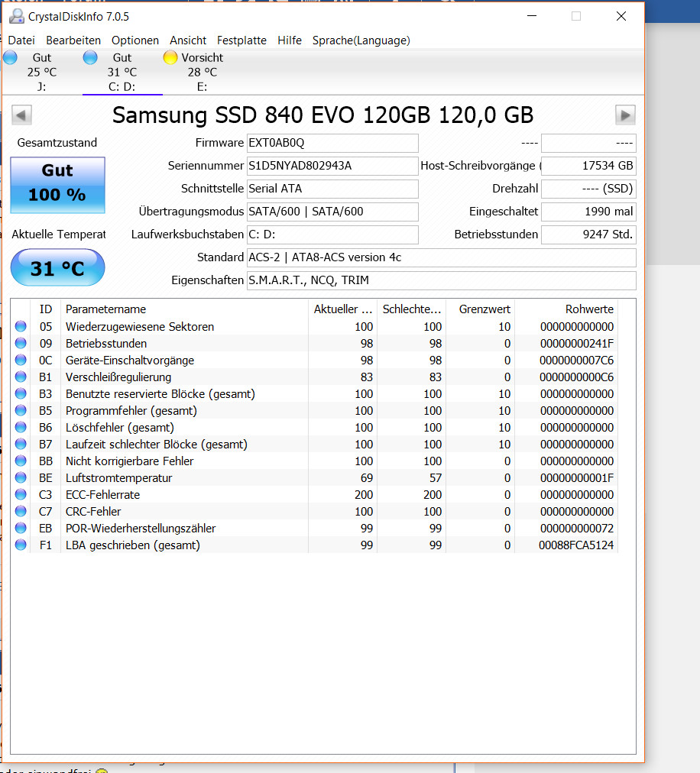
Task: Click the Eigenschaften field
Action: point(442,280)
